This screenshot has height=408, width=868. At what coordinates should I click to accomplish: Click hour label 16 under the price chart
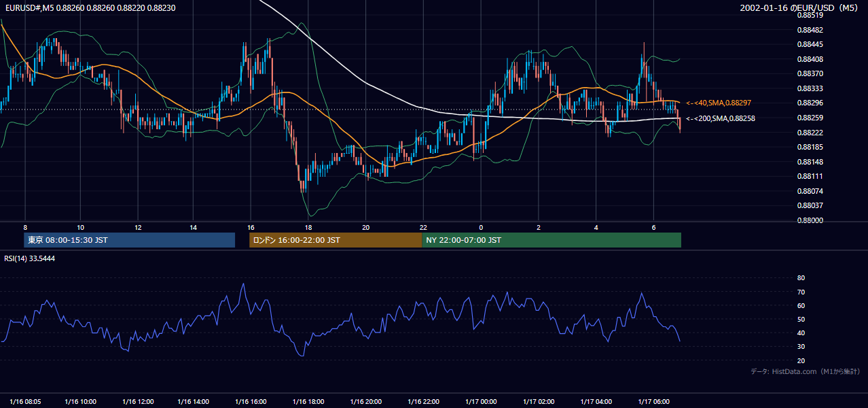coord(251,227)
